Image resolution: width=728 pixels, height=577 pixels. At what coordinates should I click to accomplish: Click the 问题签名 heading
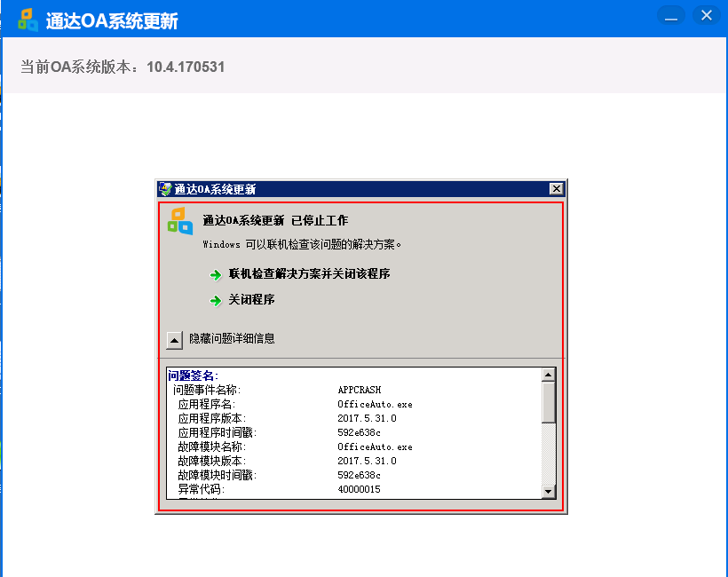[194, 375]
